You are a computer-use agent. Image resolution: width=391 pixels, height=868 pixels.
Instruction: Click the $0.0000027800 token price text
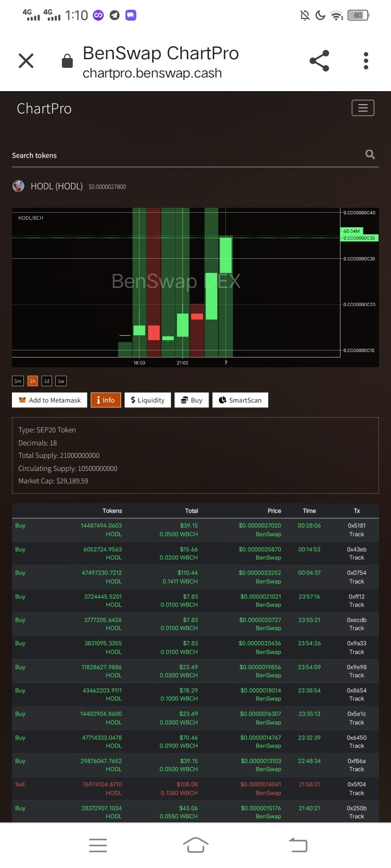click(107, 187)
